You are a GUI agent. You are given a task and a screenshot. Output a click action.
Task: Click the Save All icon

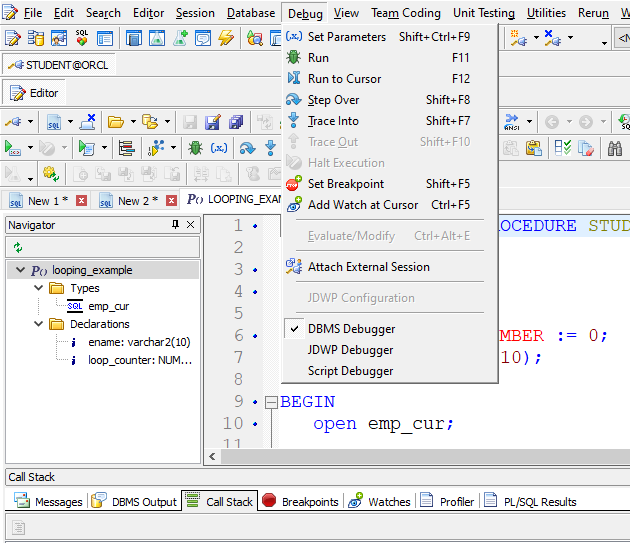(x=236, y=122)
